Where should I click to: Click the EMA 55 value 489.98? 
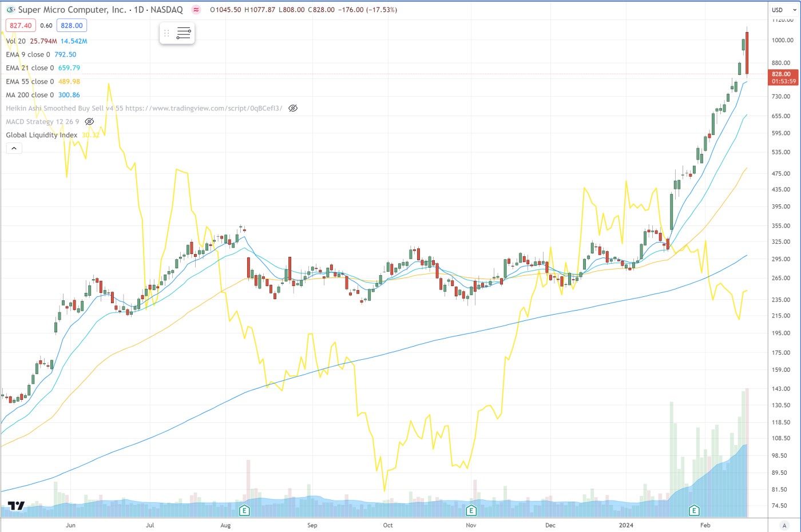pyautogui.click(x=69, y=81)
